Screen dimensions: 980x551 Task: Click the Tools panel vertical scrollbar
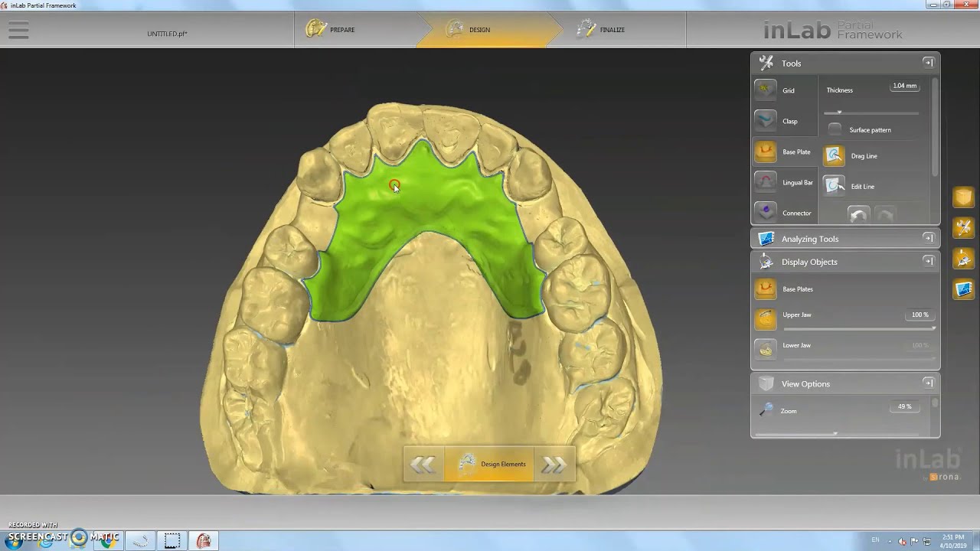(935, 126)
